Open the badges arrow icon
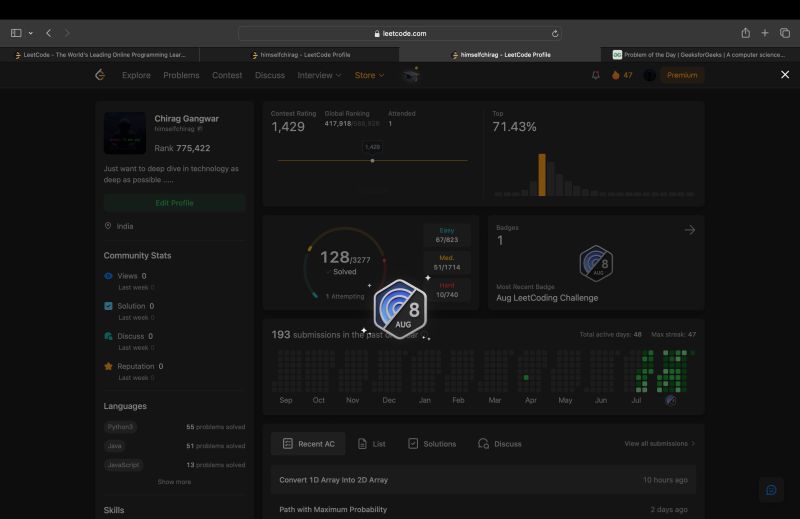Viewport: 800px width, 519px height. pyautogui.click(x=690, y=230)
